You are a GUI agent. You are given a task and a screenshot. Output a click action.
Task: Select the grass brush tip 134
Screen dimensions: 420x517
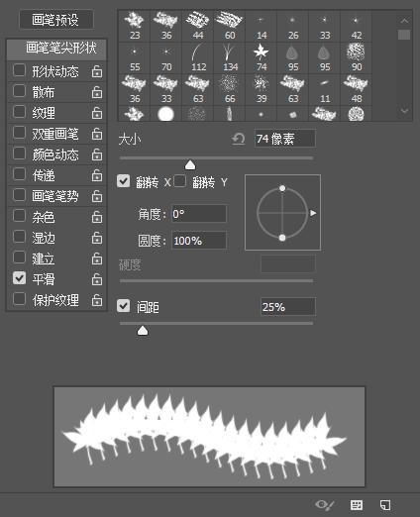click(230, 57)
